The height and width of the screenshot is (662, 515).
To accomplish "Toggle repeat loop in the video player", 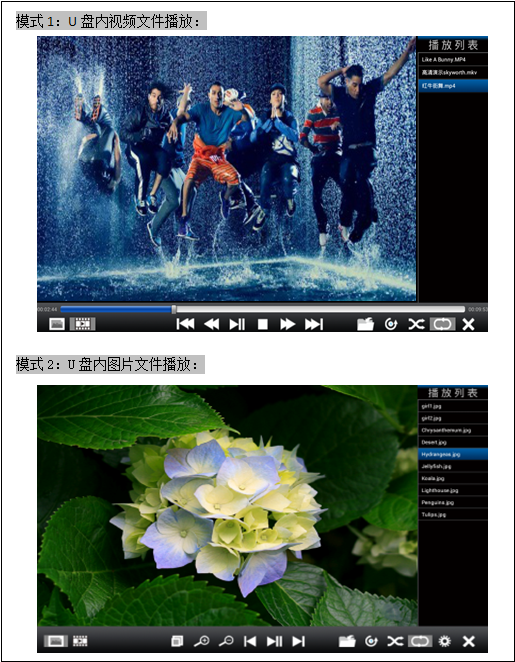I will pyautogui.click(x=442, y=324).
